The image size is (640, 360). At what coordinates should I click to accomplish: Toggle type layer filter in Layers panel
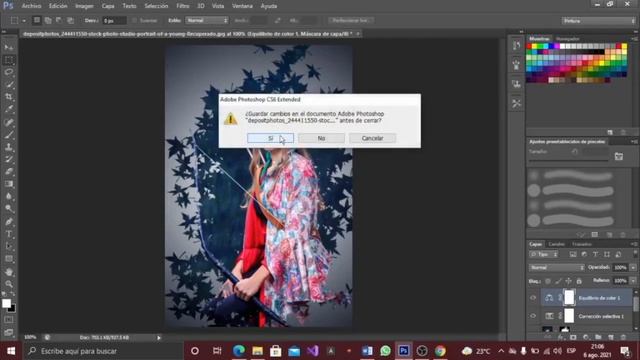[x=596, y=254]
